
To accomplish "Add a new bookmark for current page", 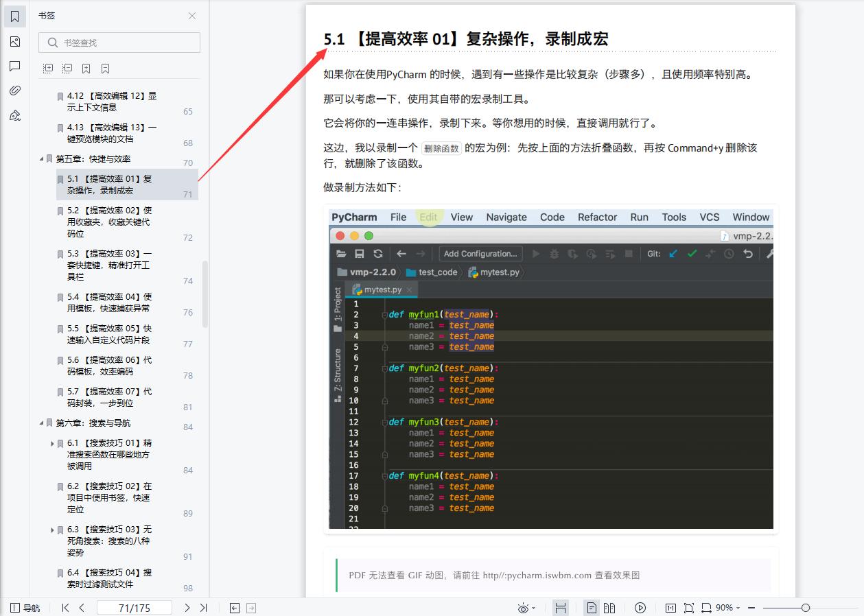I will [86, 68].
